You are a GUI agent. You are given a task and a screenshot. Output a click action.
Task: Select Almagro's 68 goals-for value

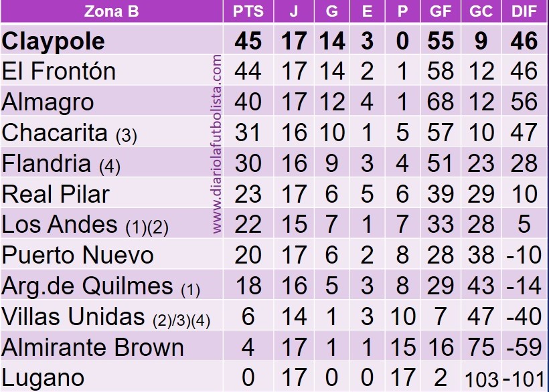click(440, 102)
